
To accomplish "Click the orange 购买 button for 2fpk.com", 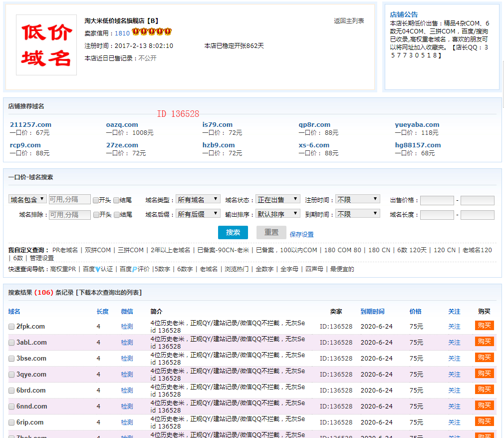I will click(484, 326).
